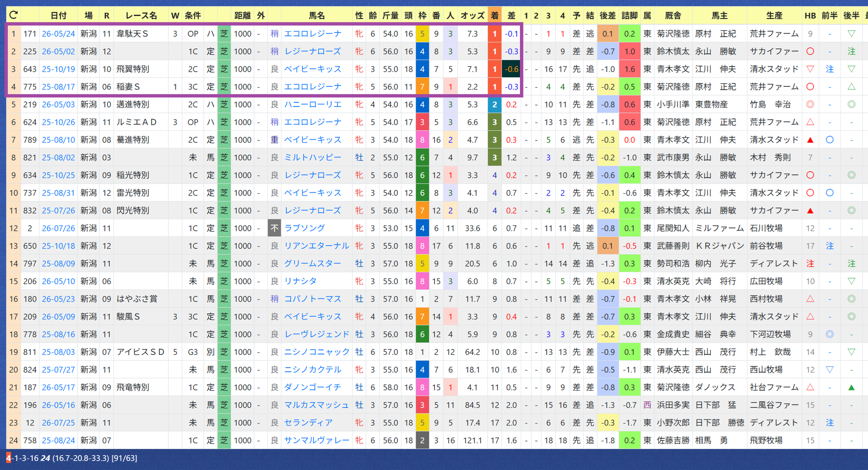Sort by the orange 着 column header
Screen dimensions: 868x470
[x=494, y=15]
